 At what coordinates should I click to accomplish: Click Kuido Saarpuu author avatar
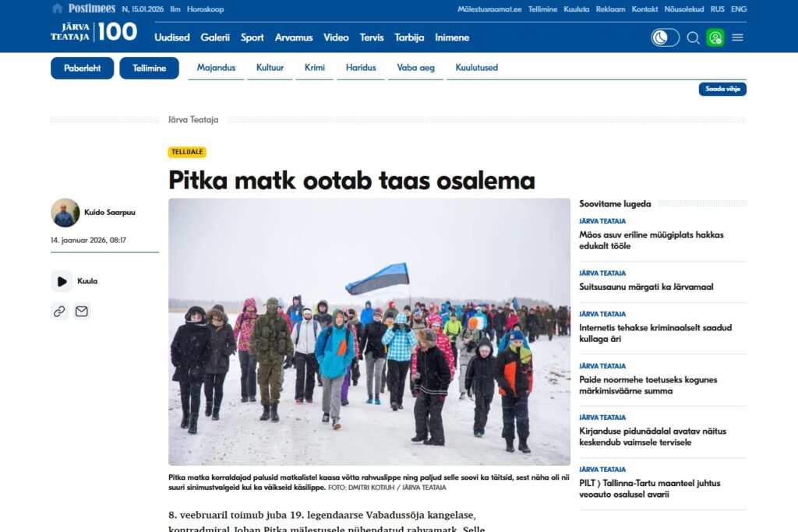tap(65, 213)
